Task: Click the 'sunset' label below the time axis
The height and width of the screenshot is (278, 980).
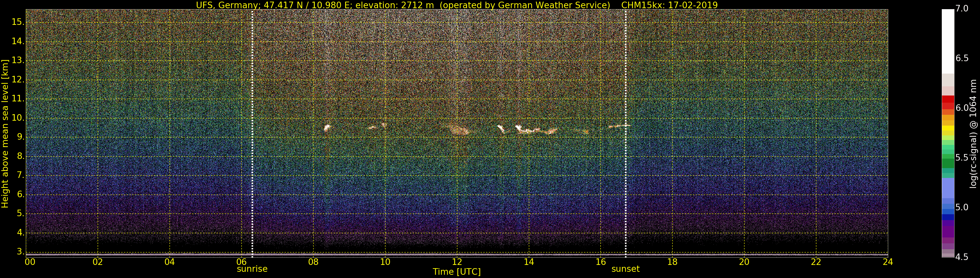Action: click(626, 269)
